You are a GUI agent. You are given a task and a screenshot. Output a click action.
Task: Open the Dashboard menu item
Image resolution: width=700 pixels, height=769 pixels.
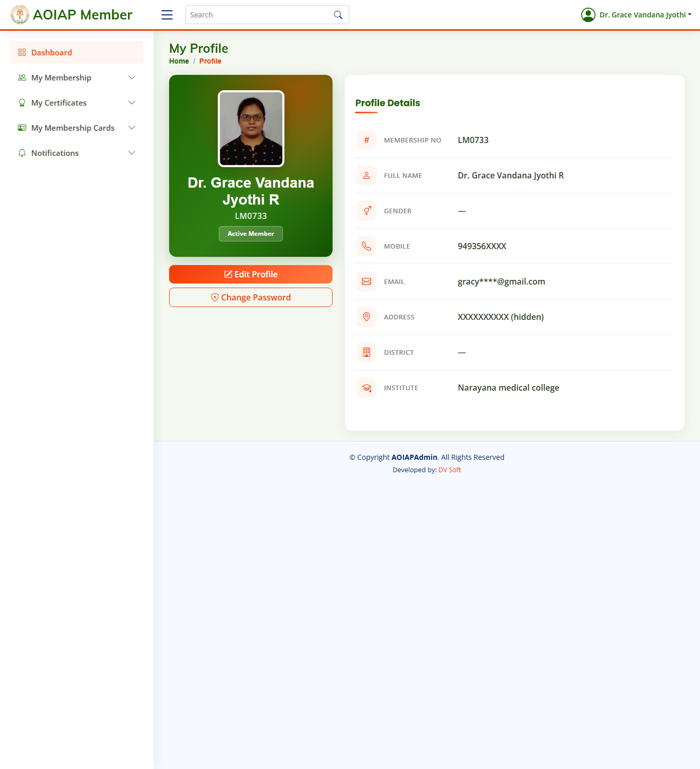[x=77, y=52]
